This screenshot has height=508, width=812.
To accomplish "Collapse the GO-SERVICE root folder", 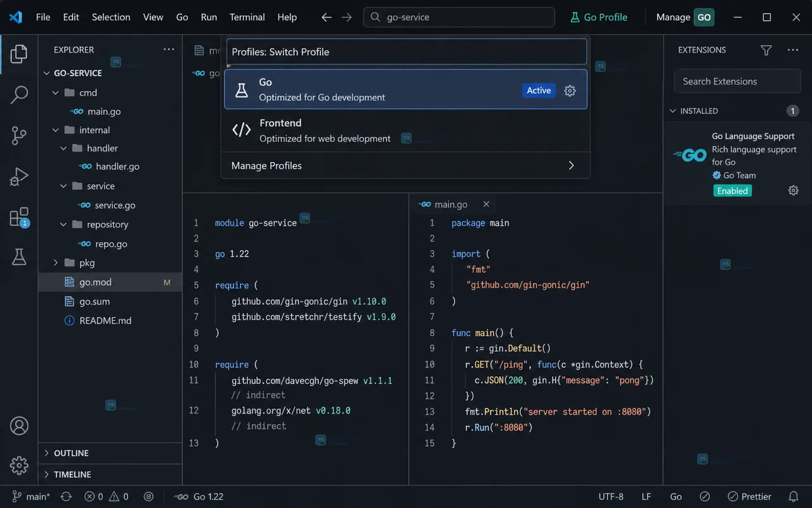I will point(46,73).
